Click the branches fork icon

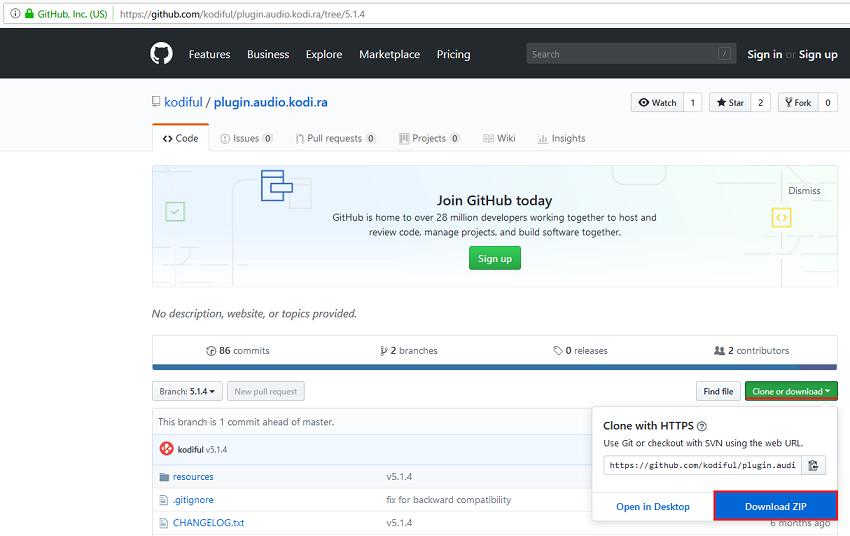[x=384, y=351]
